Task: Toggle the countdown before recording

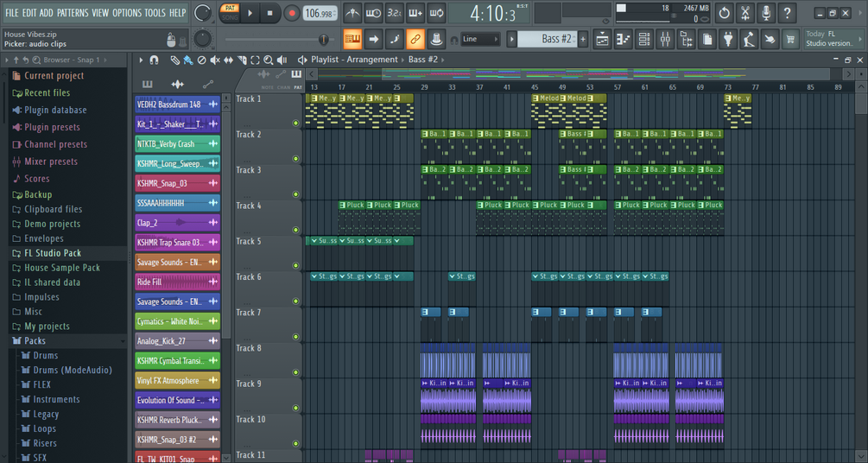Action: 394,13
